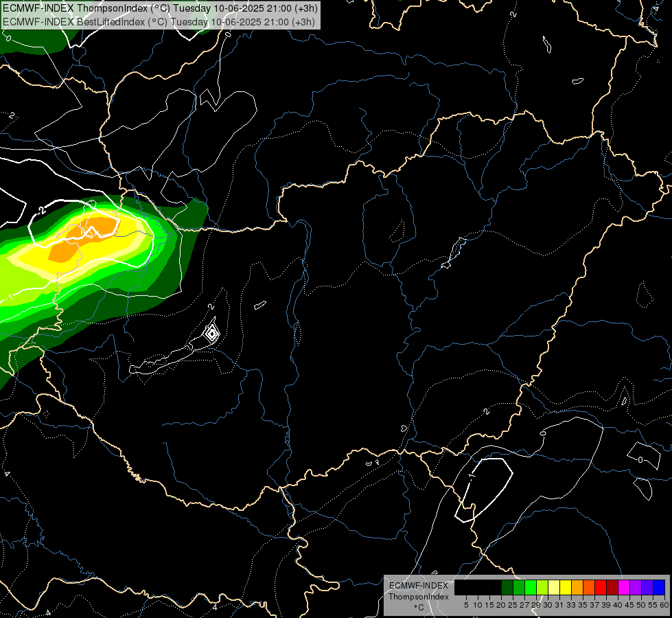Pick the purple 45–50 legend swatch
Viewport: 672px width, 618px height.
[x=636, y=587]
